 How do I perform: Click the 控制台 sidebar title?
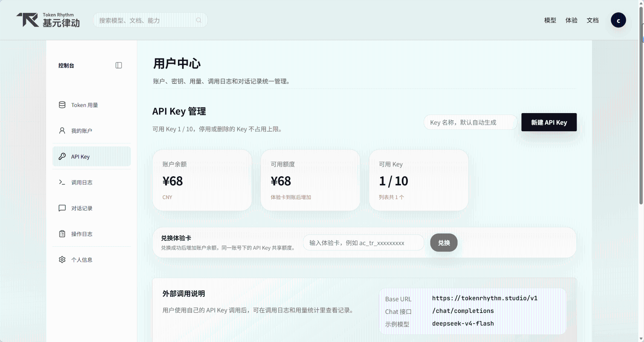pyautogui.click(x=66, y=65)
